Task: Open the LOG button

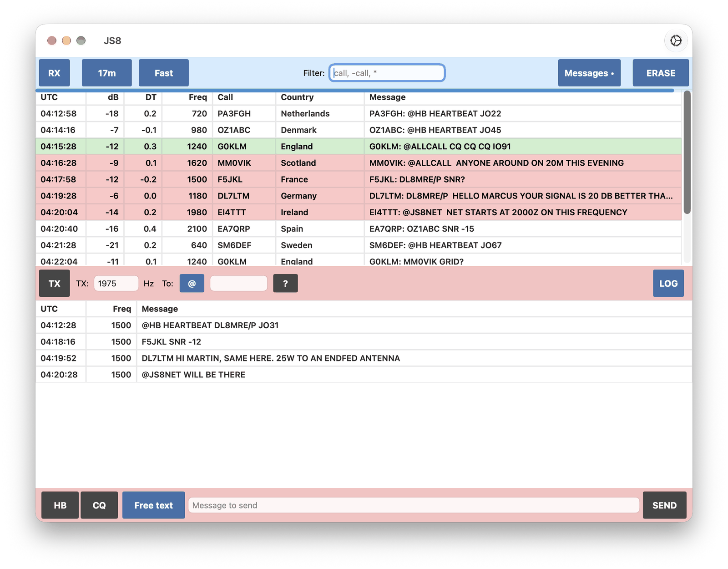Action: click(668, 283)
